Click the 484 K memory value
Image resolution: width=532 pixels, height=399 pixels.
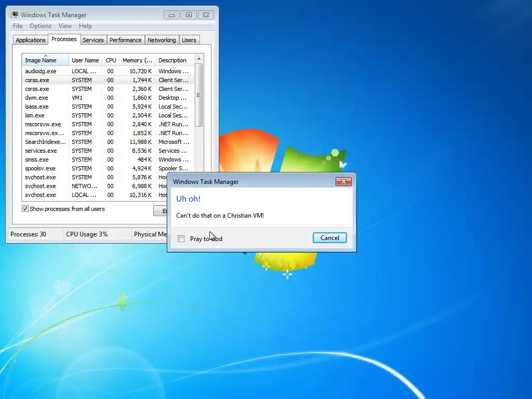[x=144, y=159]
